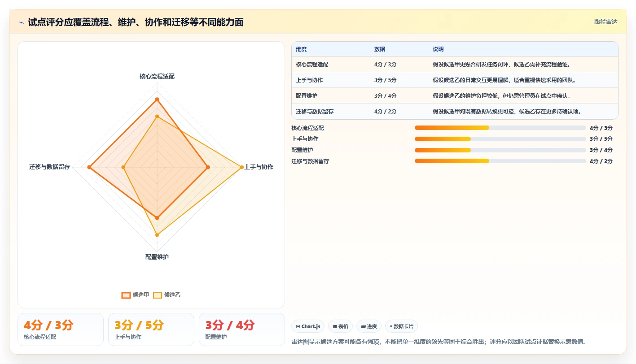Image resolution: width=636 pixels, height=364 pixels.
Task: Toggle 候选甲 series in the radar legend
Action: [x=136, y=295]
